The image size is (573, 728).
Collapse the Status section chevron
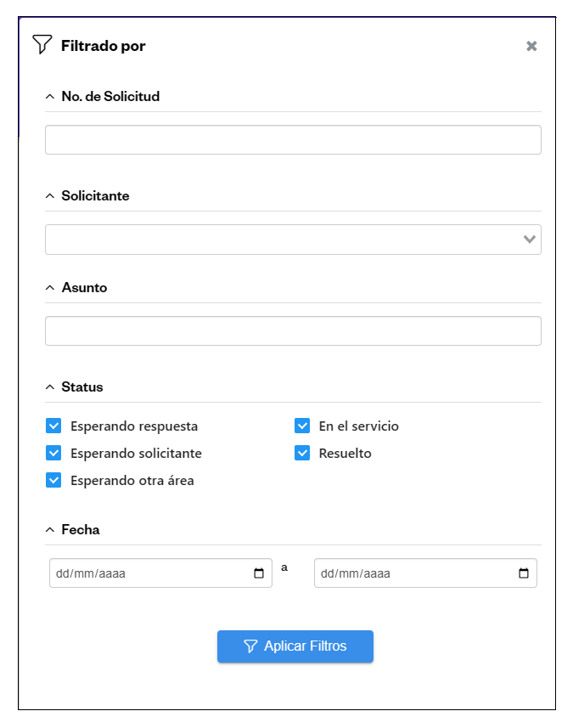coord(50,387)
